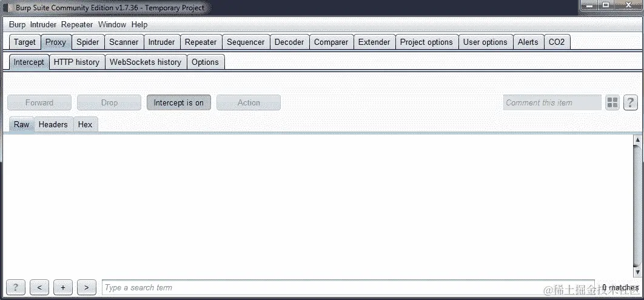
Task: Click the plus search options button
Action: coord(63,287)
